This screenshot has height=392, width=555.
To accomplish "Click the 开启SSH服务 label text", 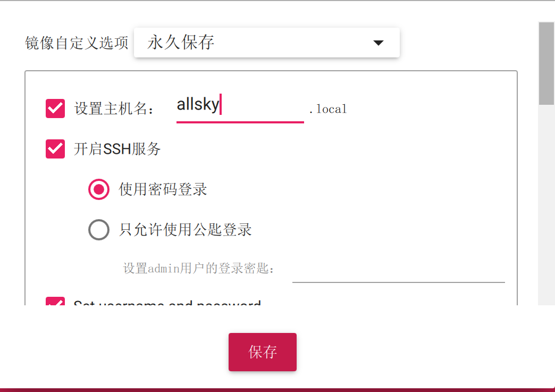I will tap(117, 149).
